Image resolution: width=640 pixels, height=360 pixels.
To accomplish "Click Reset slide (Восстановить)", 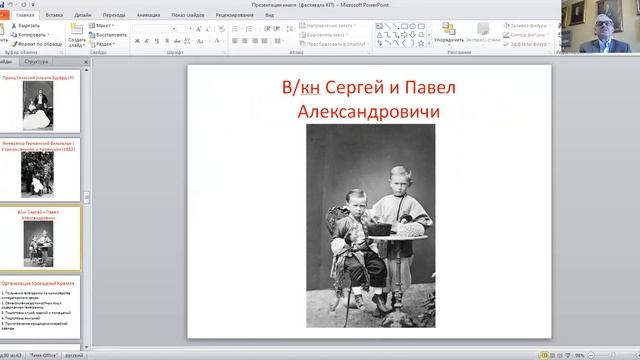I will click(108, 35).
